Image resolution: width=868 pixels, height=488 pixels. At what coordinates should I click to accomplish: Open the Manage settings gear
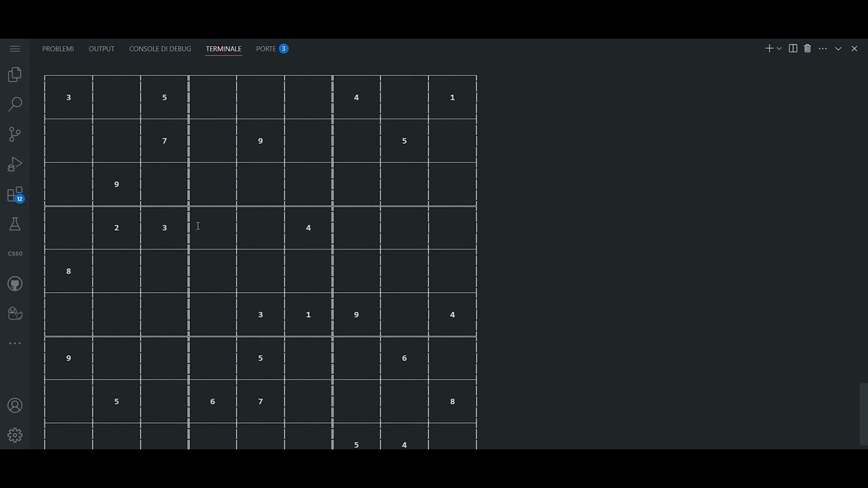pyautogui.click(x=15, y=435)
